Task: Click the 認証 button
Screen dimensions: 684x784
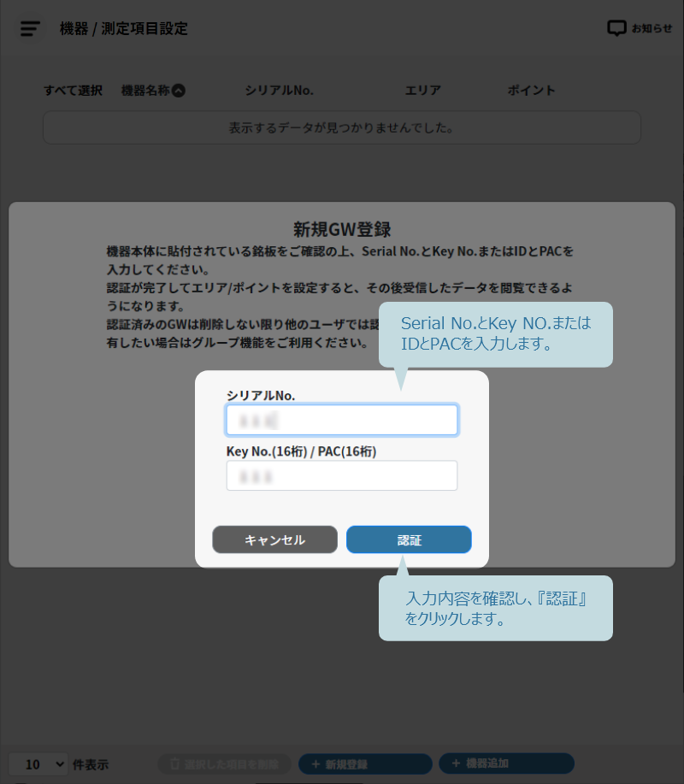Action: tap(409, 539)
